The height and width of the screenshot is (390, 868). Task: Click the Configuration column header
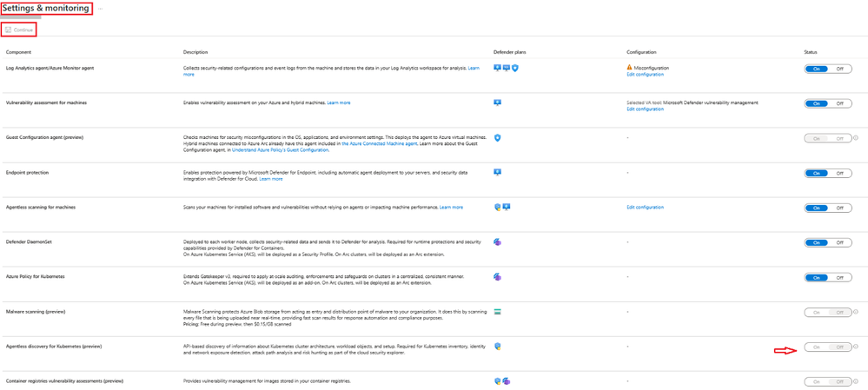pyautogui.click(x=641, y=52)
